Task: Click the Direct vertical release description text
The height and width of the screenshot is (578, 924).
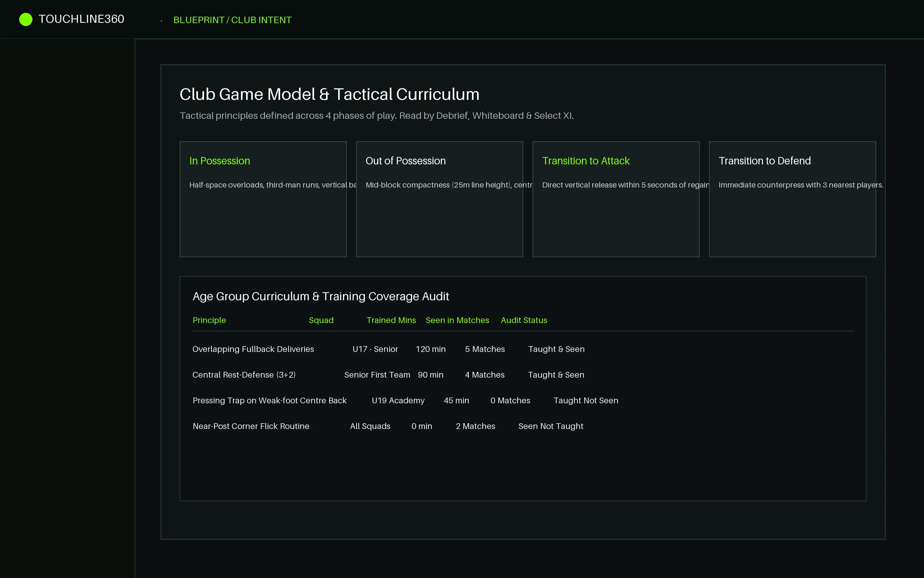Action: point(625,185)
